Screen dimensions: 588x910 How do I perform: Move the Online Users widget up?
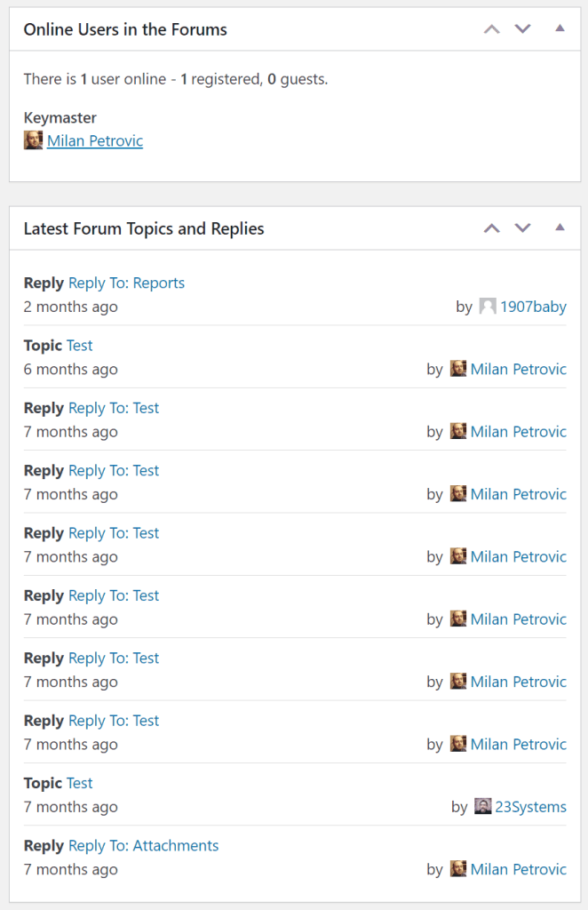point(491,28)
